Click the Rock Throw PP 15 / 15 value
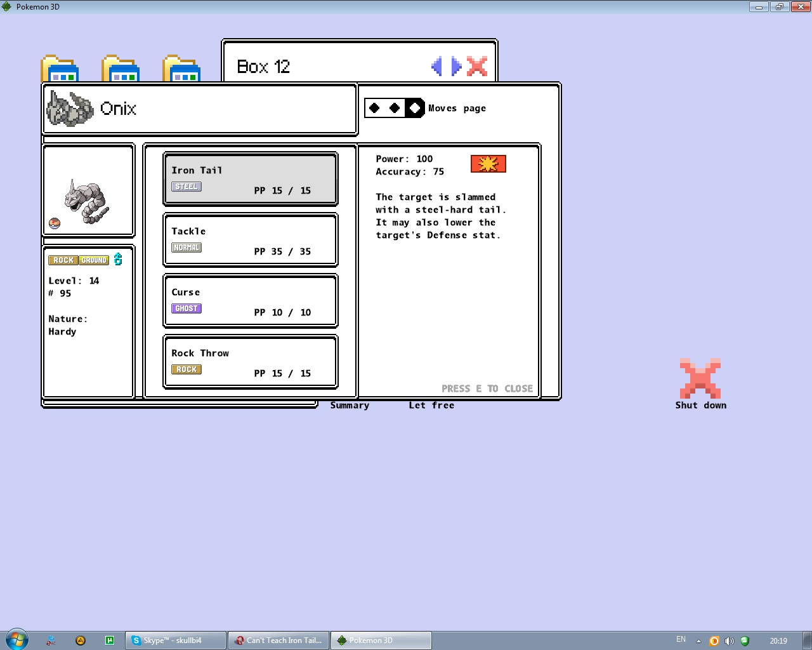Image resolution: width=812 pixels, height=650 pixels. pyautogui.click(x=282, y=373)
